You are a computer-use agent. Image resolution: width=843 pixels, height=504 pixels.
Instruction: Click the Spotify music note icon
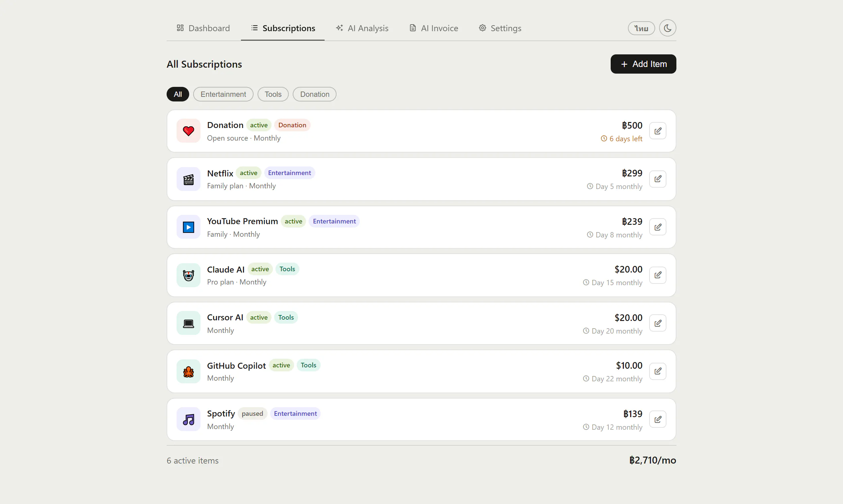188,419
